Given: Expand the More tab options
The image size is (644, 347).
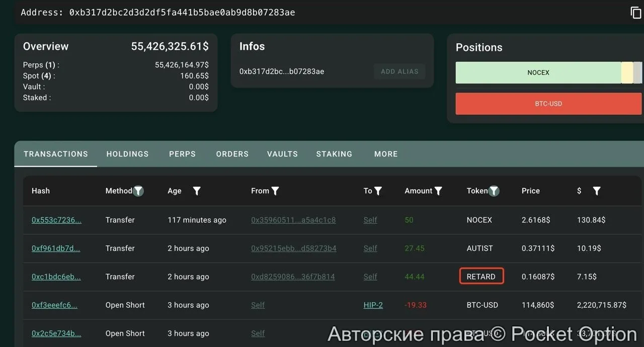Looking at the screenshot, I should [x=386, y=154].
